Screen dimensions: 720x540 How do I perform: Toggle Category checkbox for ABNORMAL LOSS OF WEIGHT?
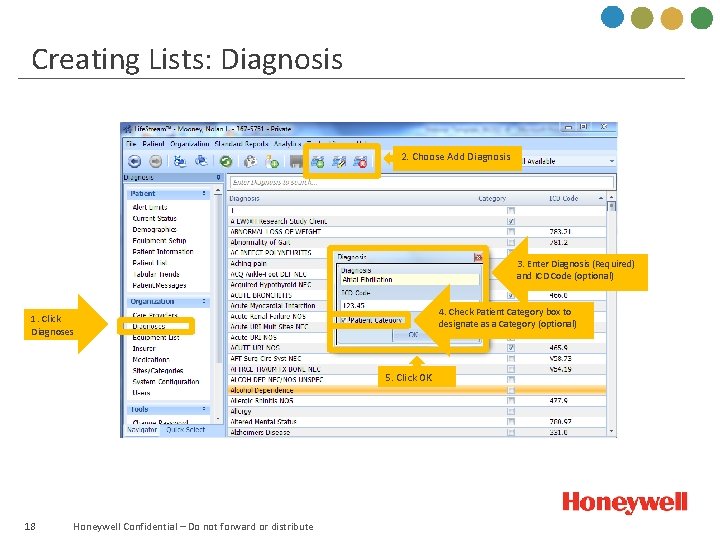(511, 232)
